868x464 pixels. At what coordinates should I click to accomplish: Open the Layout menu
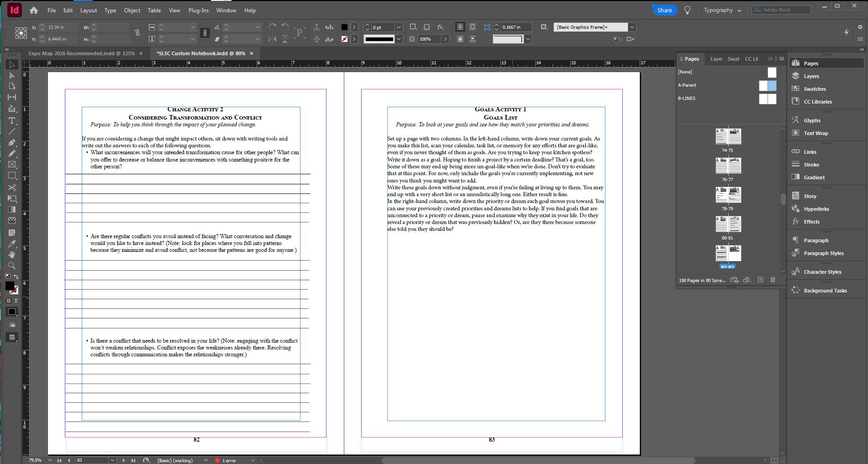pos(88,10)
